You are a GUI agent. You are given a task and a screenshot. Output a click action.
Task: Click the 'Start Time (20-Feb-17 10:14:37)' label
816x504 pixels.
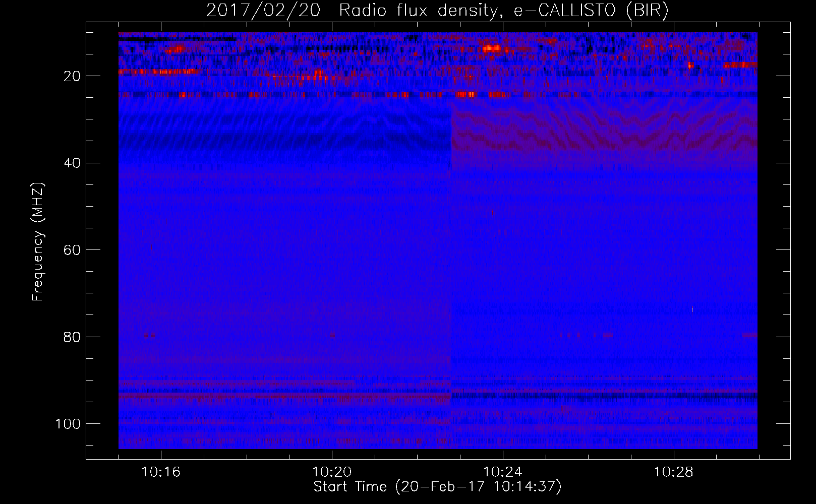(437, 487)
